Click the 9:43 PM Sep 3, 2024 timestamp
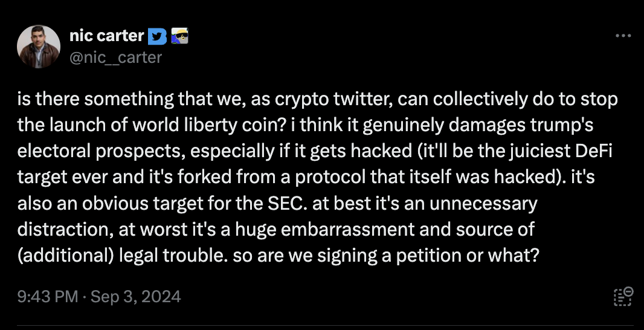644x330 pixels. pos(100,297)
